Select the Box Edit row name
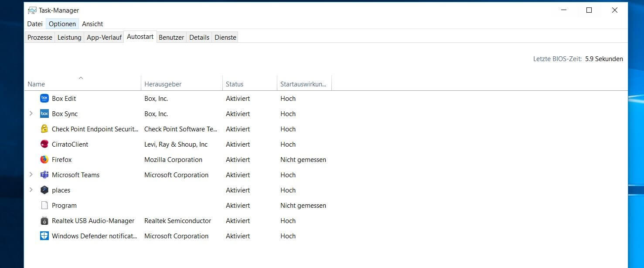The image size is (644, 268). coord(64,98)
